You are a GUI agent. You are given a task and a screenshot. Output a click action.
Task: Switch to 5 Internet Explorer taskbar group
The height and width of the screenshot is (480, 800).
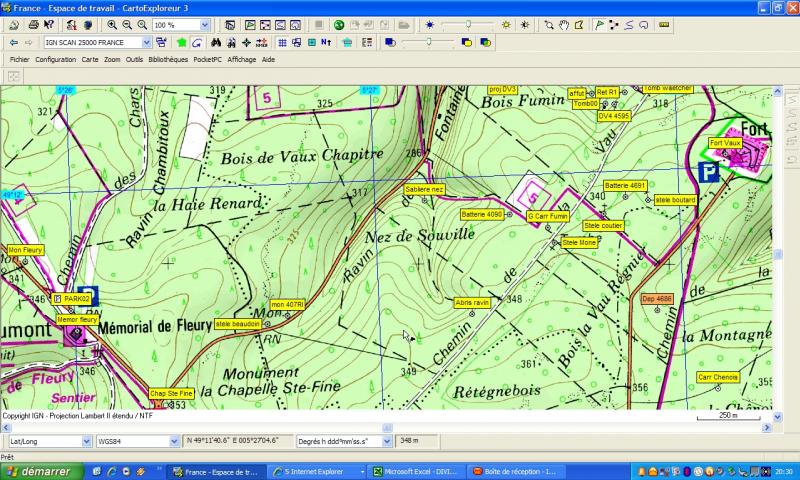(317, 472)
